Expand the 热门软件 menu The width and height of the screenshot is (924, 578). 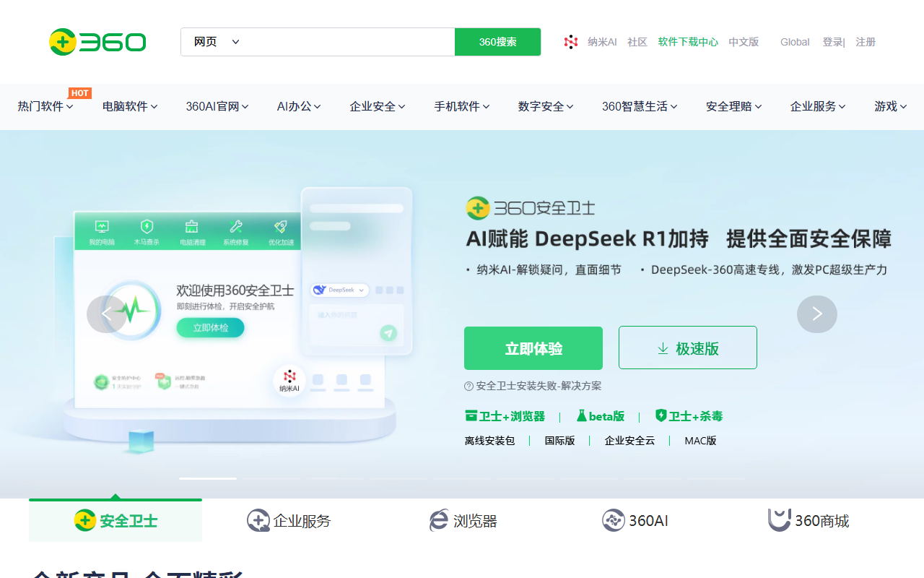pyautogui.click(x=45, y=106)
